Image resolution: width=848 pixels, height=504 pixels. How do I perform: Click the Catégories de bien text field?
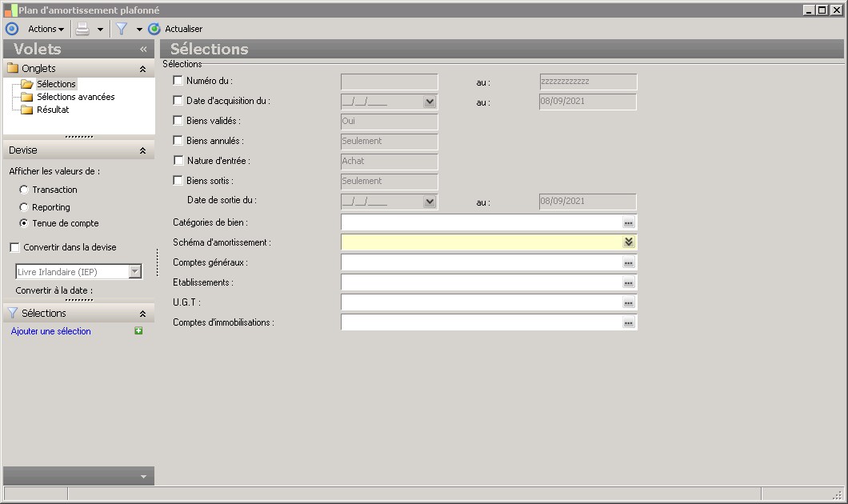point(482,222)
